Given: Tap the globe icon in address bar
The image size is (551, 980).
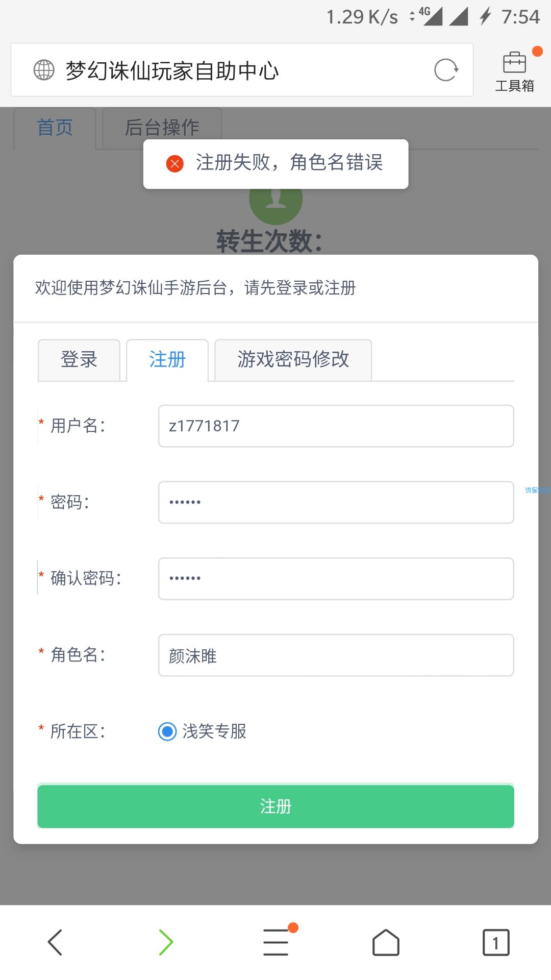Looking at the screenshot, I should 44,70.
